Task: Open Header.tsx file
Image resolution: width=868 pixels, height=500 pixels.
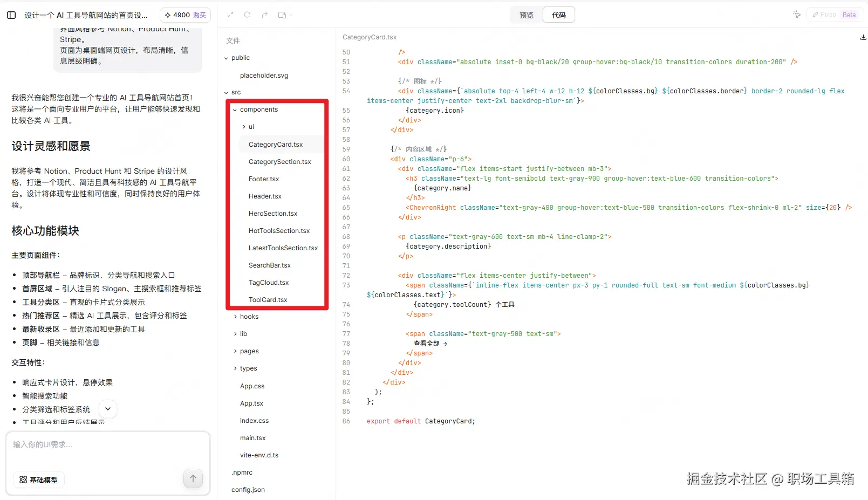Action: (265, 196)
